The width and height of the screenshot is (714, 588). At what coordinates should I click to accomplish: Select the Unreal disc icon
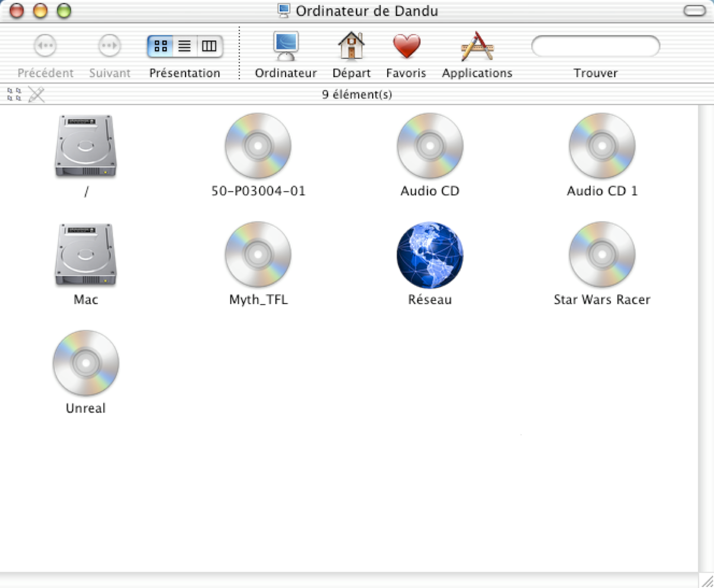(86, 363)
